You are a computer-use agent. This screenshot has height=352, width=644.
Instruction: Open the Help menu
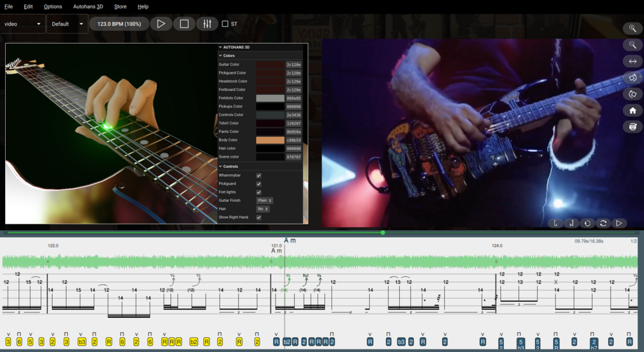(143, 6)
